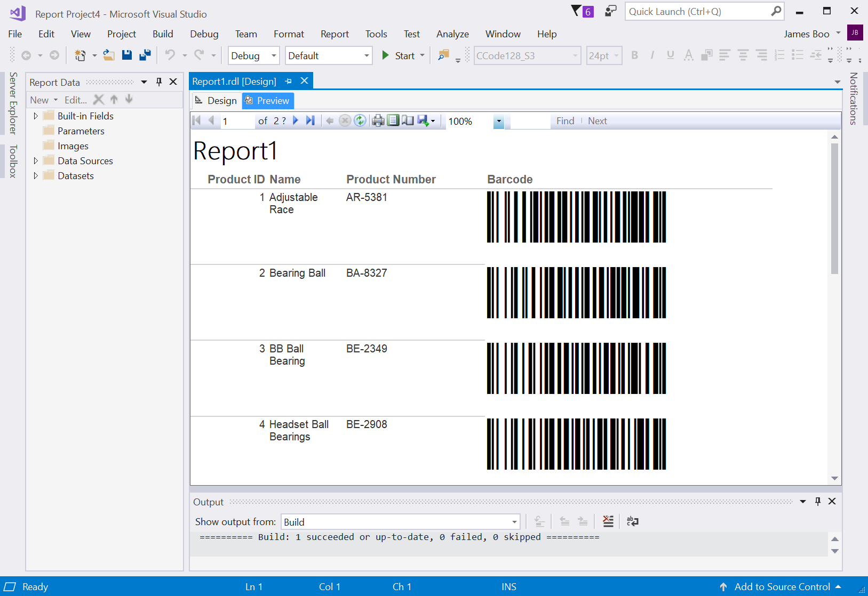
Task: Click JB account avatar
Action: click(855, 33)
